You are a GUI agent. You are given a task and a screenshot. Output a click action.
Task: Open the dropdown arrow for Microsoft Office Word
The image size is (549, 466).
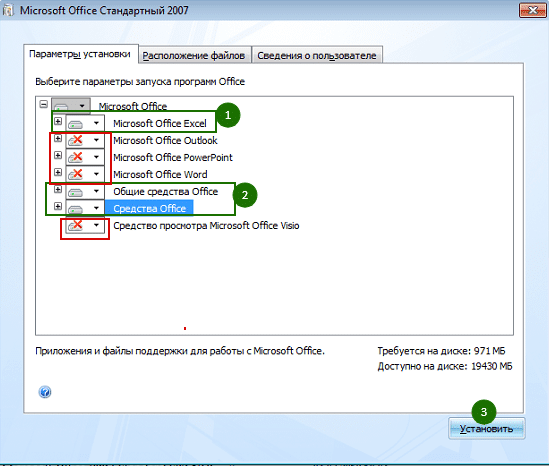click(96, 174)
